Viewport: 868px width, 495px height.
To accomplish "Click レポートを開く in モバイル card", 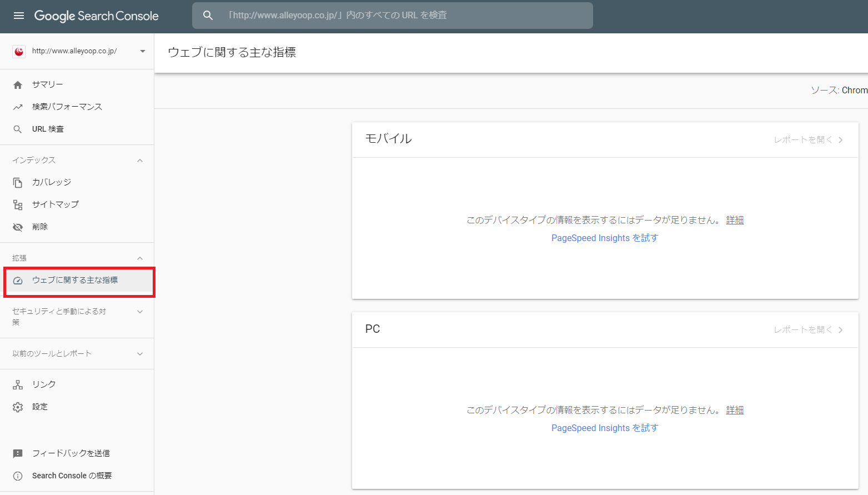I will (803, 140).
